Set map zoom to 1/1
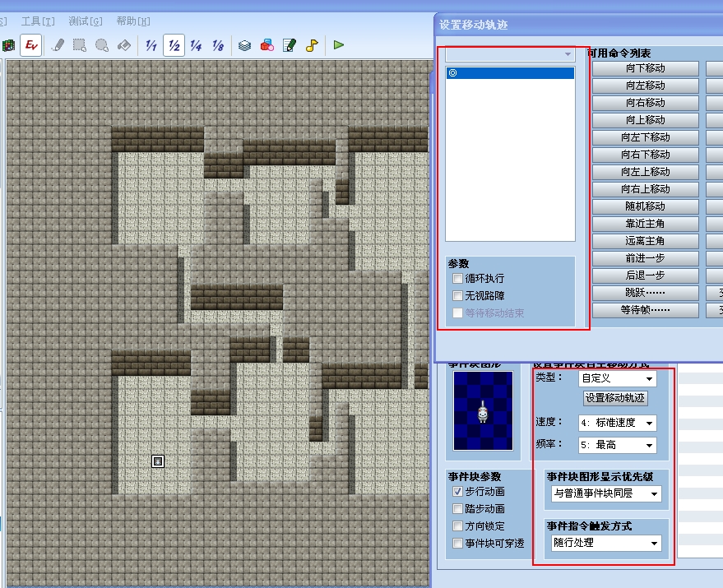723x588 pixels. click(x=151, y=45)
